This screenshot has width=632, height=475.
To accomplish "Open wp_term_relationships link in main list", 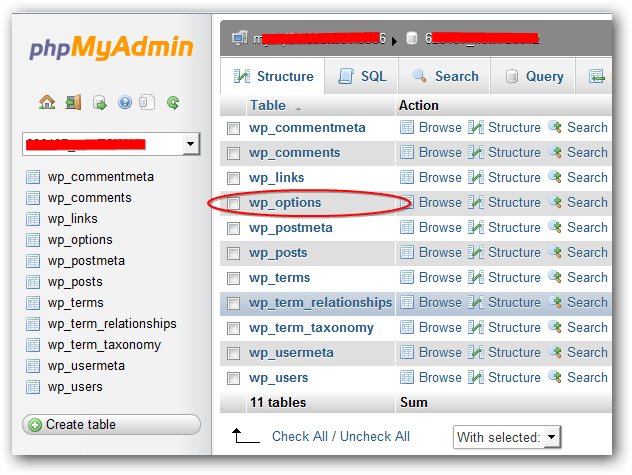I will tap(320, 302).
